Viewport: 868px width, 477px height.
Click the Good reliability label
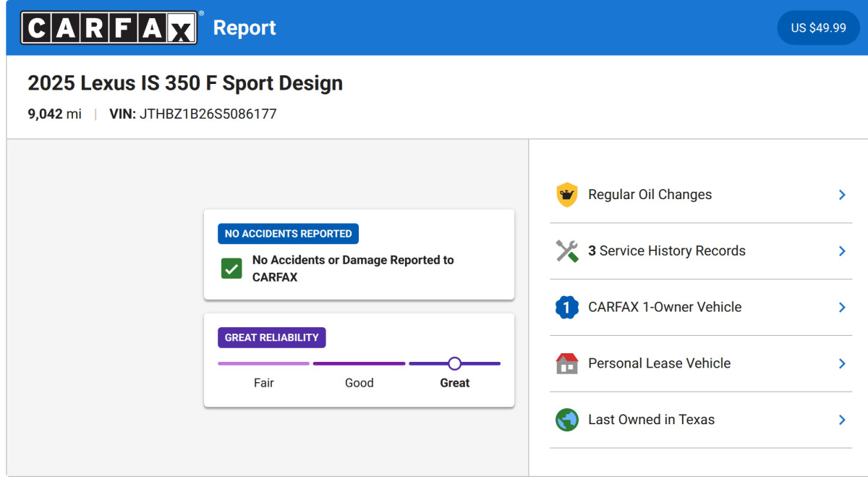click(359, 383)
